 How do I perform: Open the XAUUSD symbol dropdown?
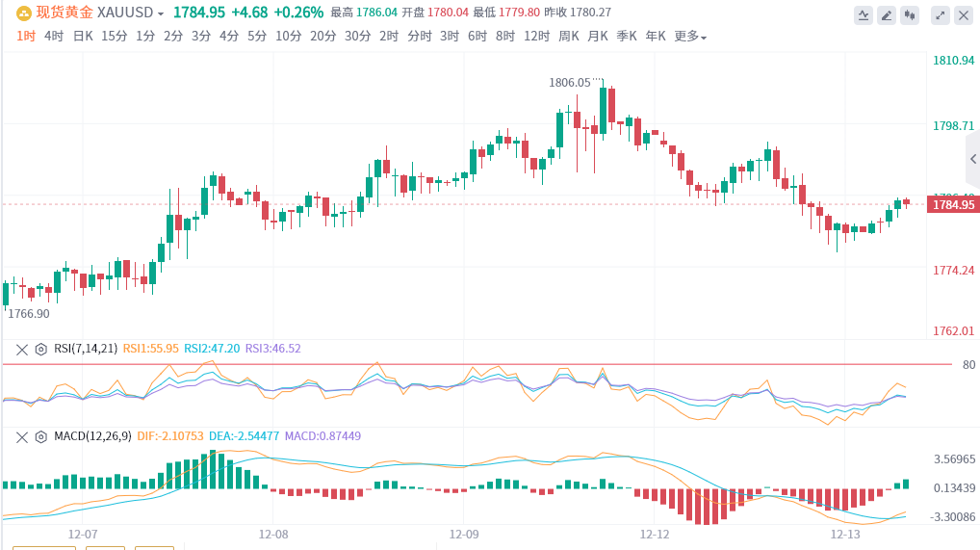point(161,13)
